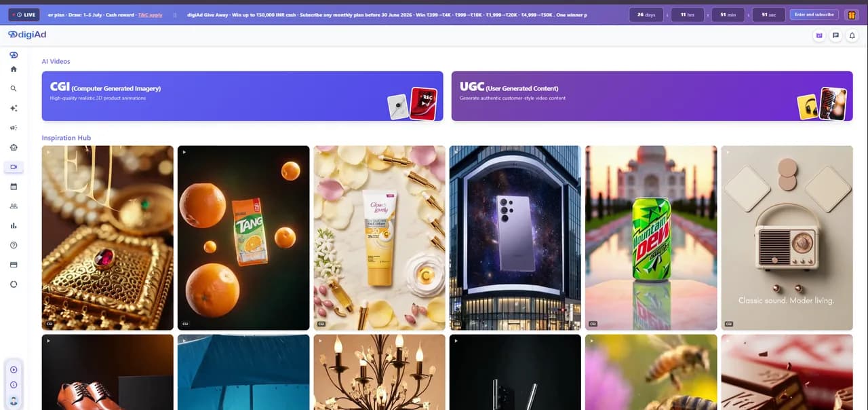Open the bee on flower thumbnail
Screen dimensions: 868x410
(651, 372)
